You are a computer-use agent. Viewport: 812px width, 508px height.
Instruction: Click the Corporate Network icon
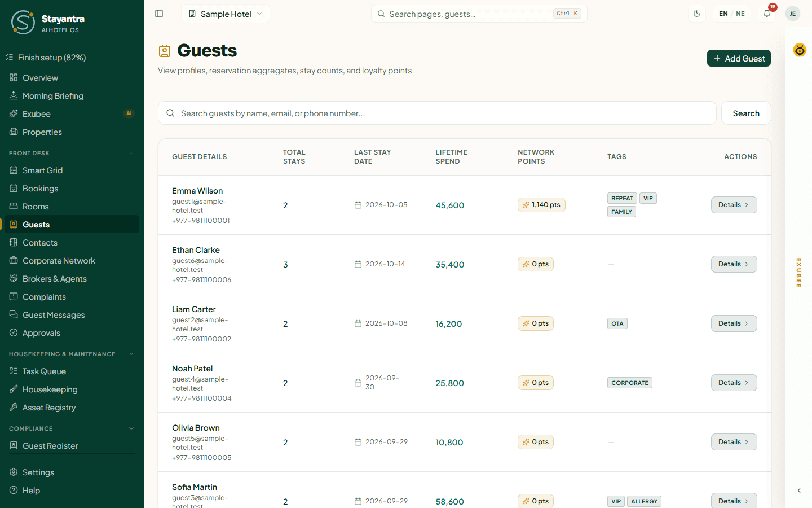[x=14, y=260]
